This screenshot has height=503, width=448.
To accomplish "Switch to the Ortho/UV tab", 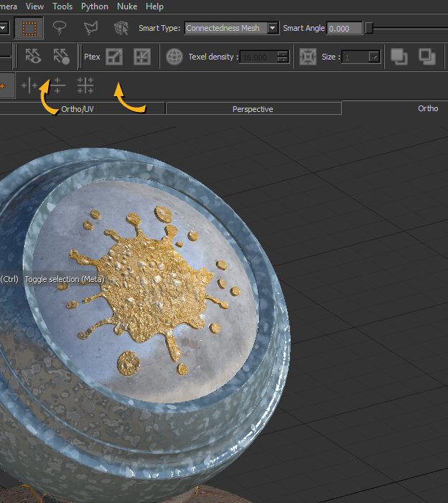I will click(x=78, y=109).
